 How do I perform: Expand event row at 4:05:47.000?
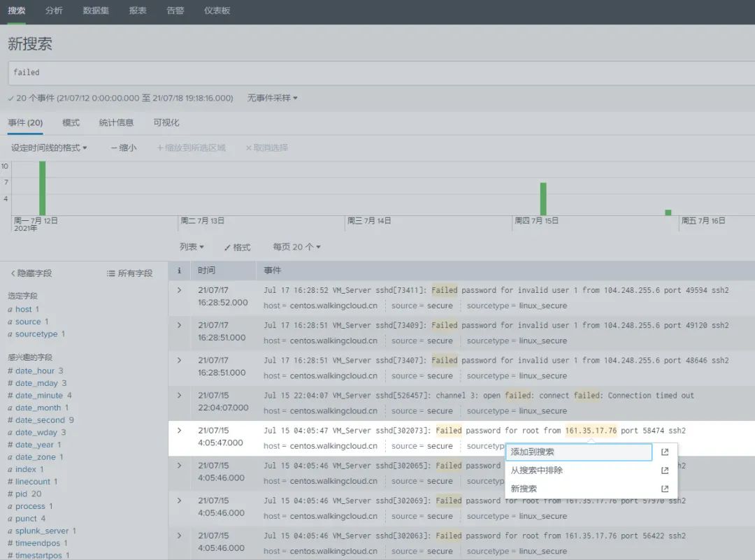(179, 431)
